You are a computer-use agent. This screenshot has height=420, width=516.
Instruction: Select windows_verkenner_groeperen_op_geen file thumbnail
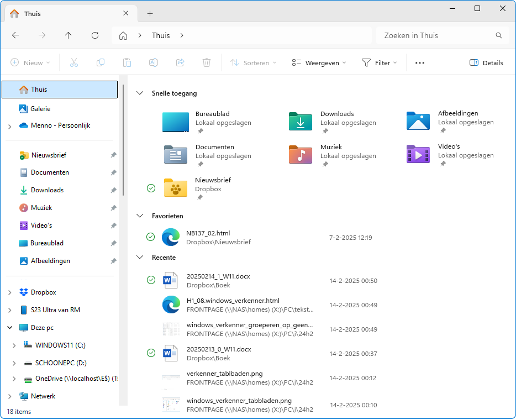tap(171, 329)
